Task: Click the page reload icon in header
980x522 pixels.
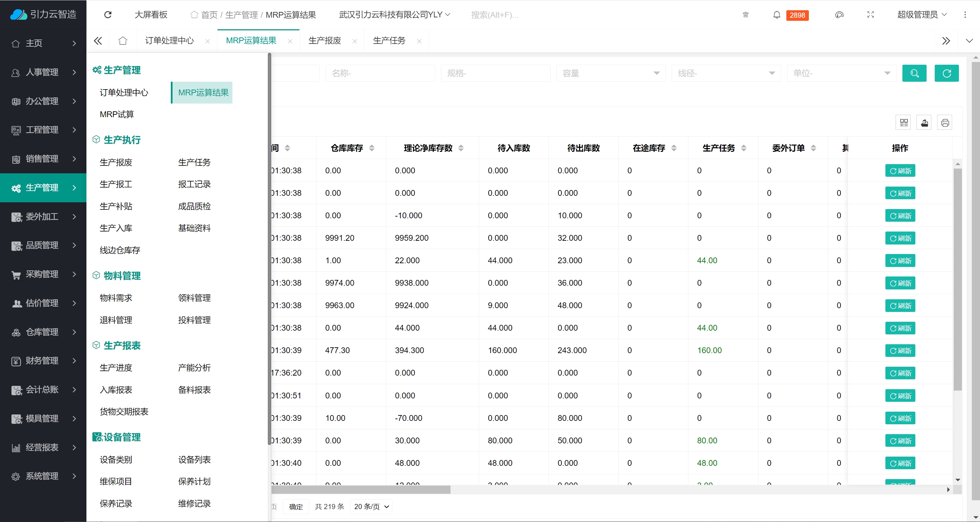Action: [x=108, y=15]
